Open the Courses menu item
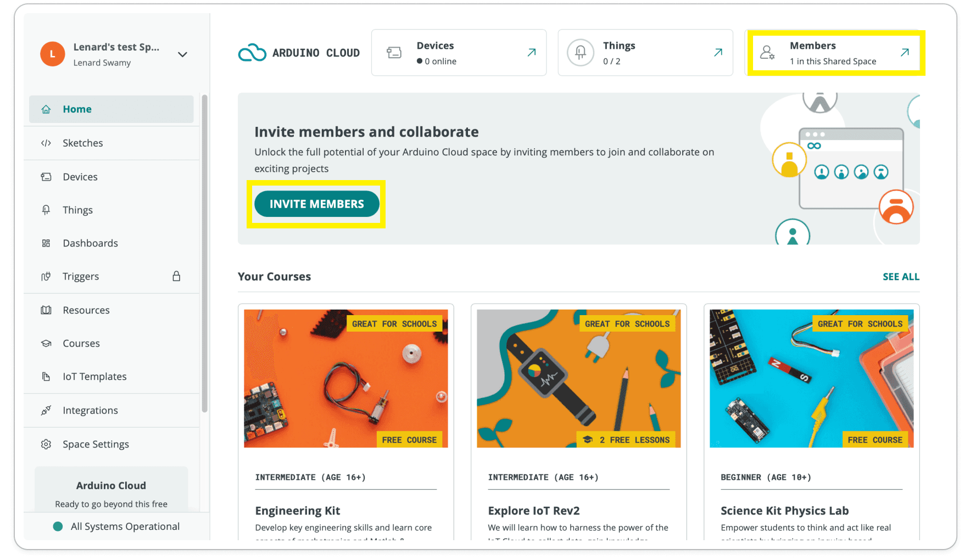The height and width of the screenshot is (560, 970). point(81,344)
